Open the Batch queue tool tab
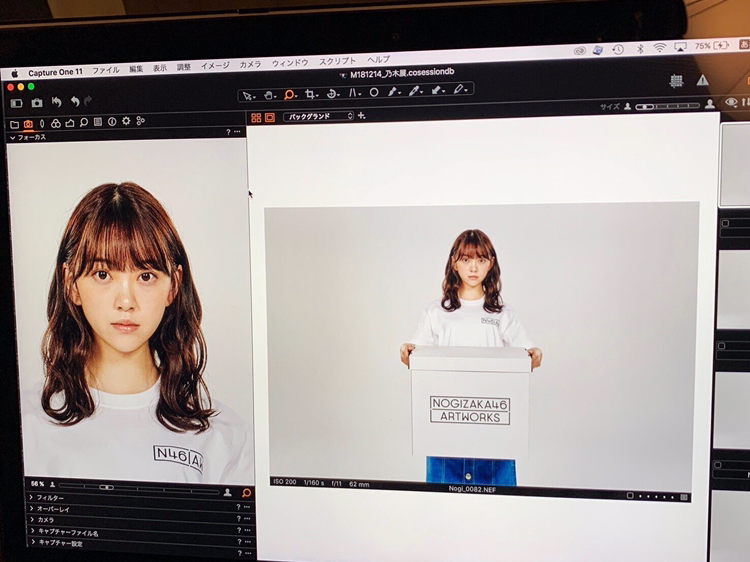Viewport: 750px width, 562px height. click(x=141, y=121)
